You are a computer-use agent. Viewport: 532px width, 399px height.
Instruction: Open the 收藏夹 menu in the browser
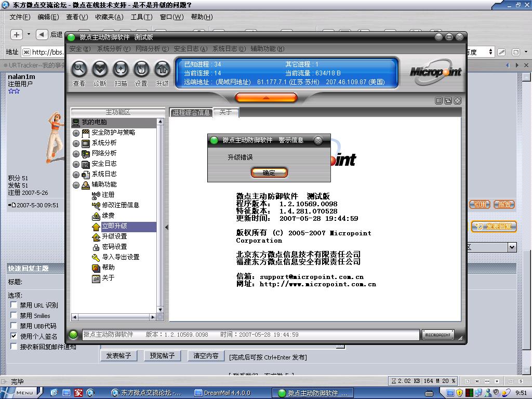[x=109, y=17]
